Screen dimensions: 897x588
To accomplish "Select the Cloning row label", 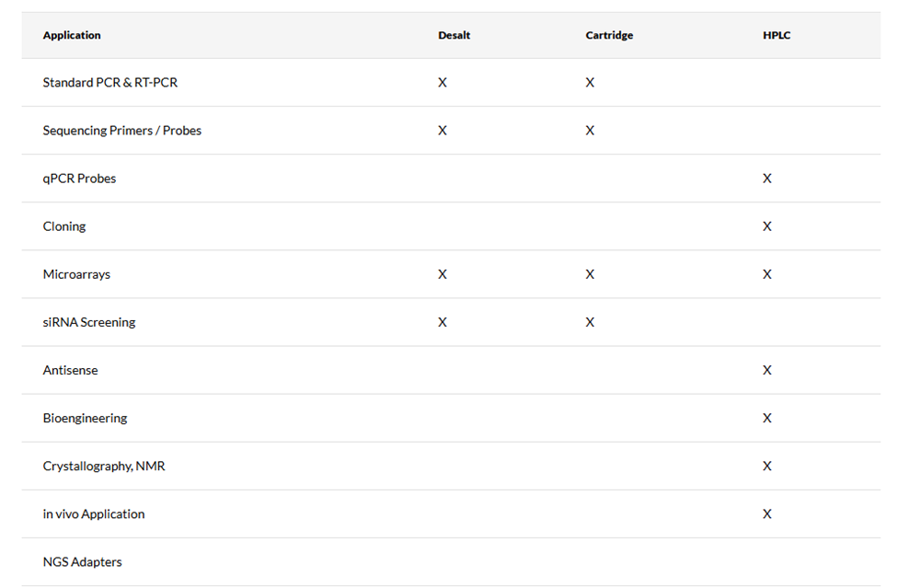I will pos(64,226).
